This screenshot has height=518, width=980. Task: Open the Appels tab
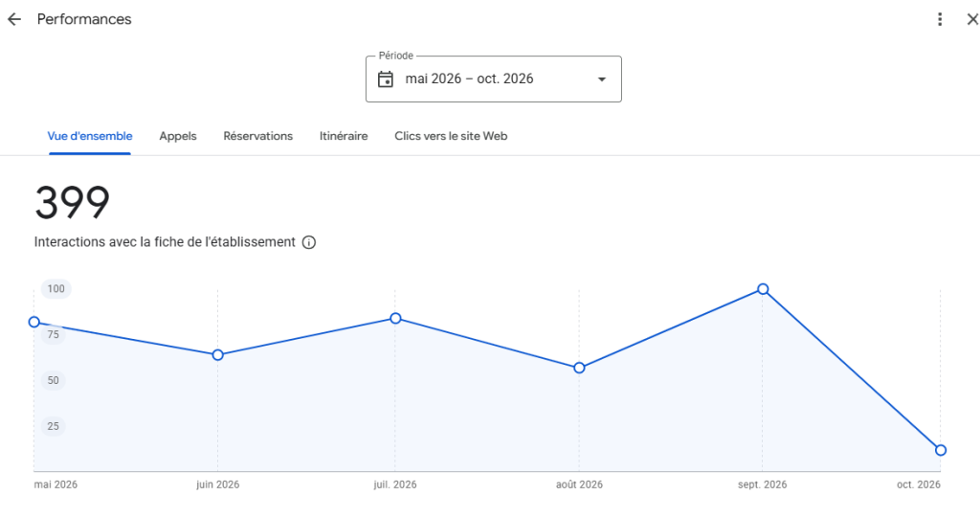coord(178,136)
